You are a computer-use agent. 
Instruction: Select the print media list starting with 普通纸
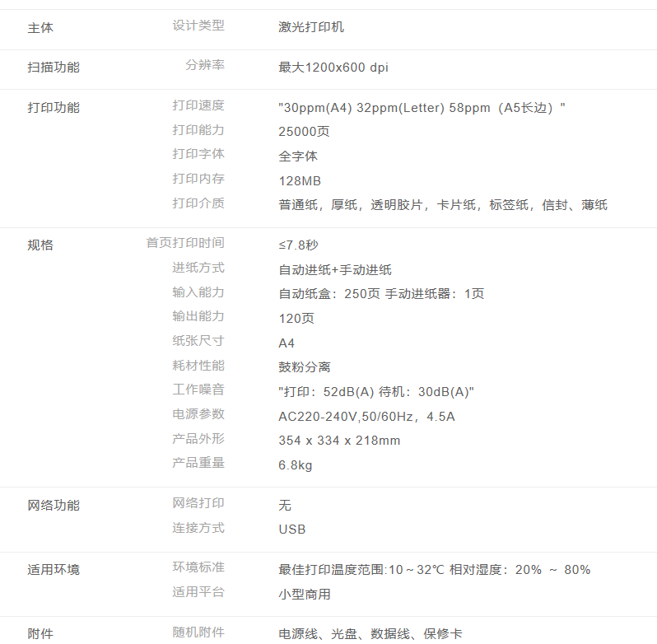click(x=443, y=205)
